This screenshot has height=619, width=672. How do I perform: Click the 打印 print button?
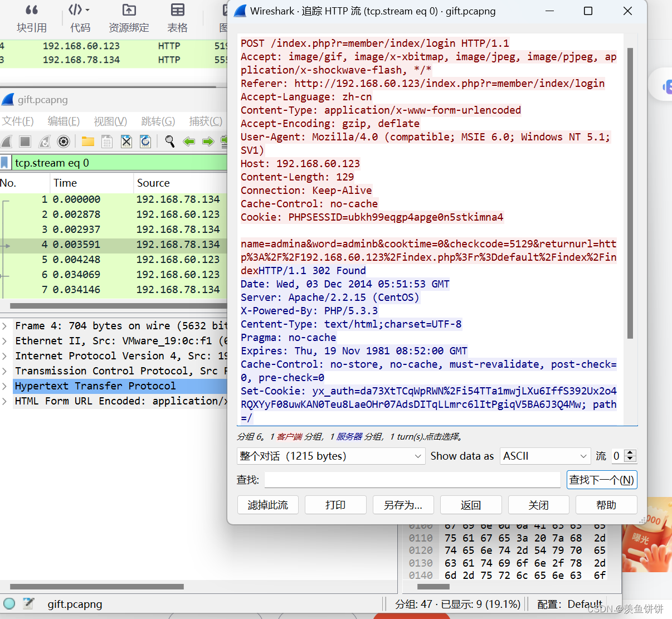pos(335,505)
